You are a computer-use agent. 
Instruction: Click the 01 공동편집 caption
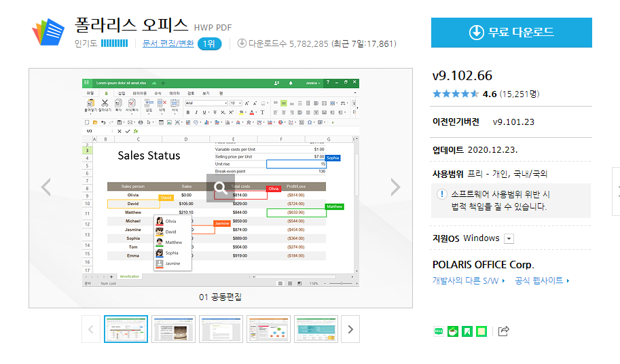[x=220, y=297]
